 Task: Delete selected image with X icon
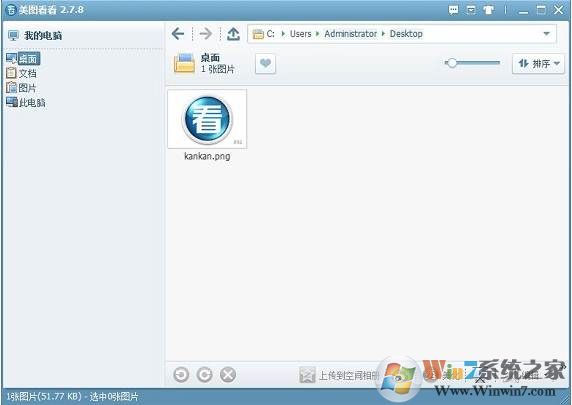pos(228,375)
